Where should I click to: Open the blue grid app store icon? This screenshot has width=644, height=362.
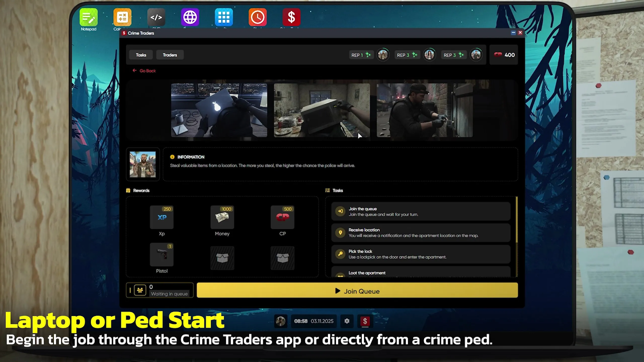(x=224, y=17)
